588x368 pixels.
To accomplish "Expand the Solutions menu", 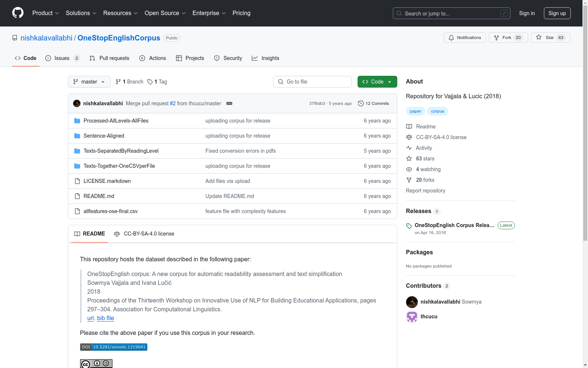I will 81,13.
